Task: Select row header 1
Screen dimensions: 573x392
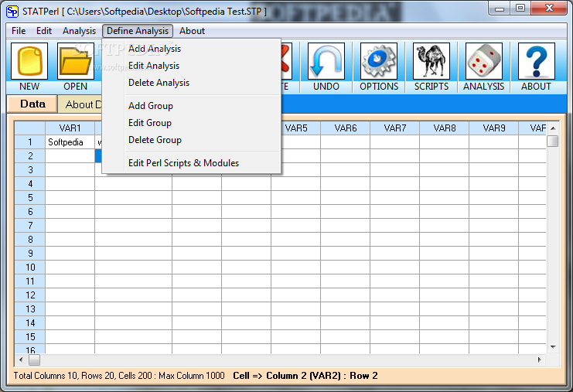Action: pos(30,142)
